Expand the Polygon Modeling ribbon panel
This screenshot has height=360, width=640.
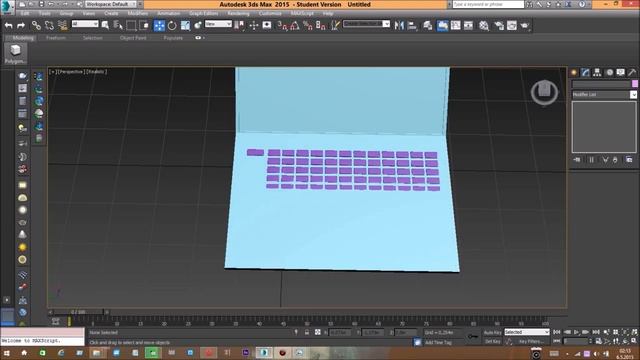tap(16, 53)
